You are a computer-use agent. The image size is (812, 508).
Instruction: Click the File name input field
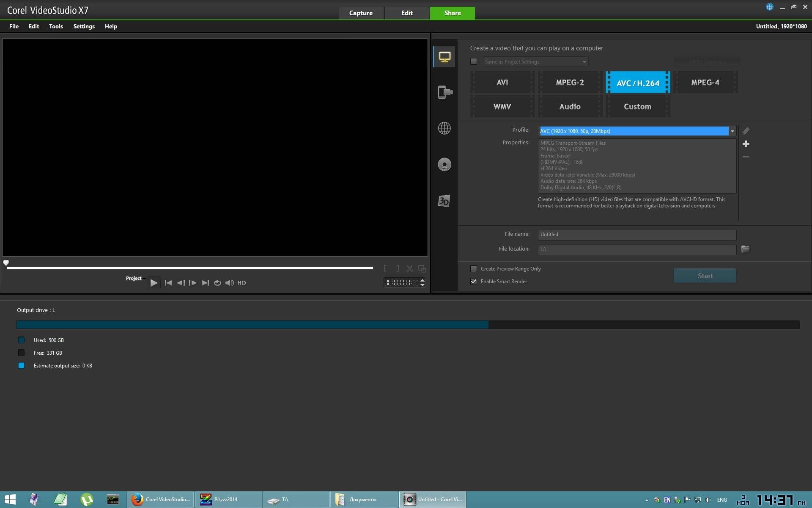pyautogui.click(x=637, y=235)
